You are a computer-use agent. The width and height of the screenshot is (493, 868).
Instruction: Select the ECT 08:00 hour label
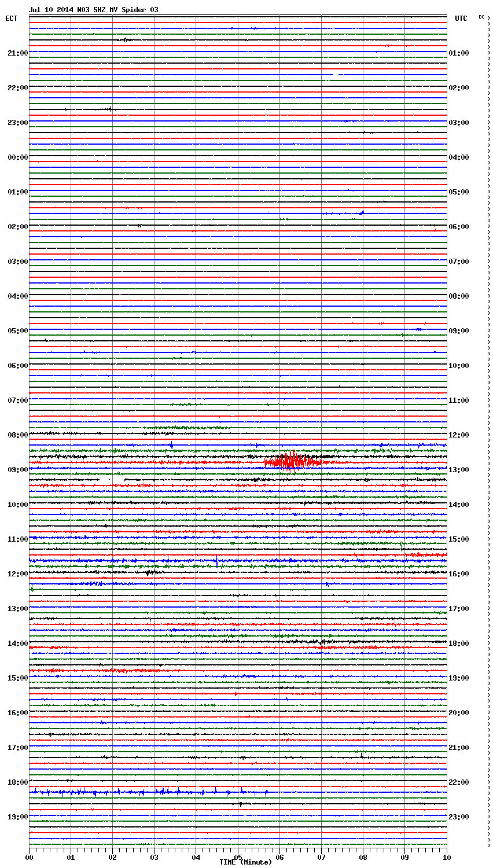click(17, 435)
